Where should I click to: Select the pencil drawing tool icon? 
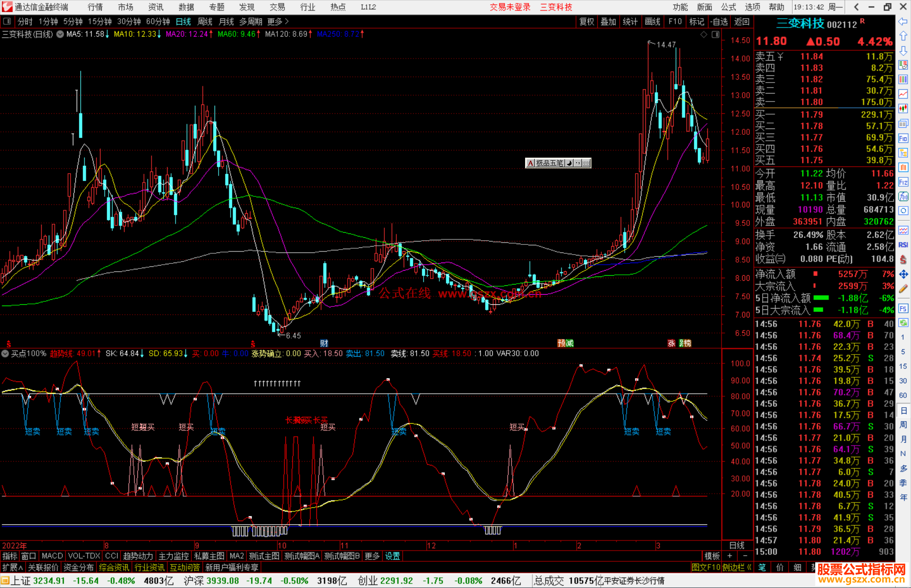(903, 289)
